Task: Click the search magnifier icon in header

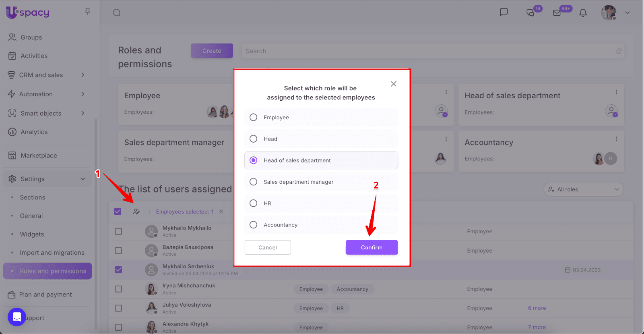Action: click(x=117, y=13)
